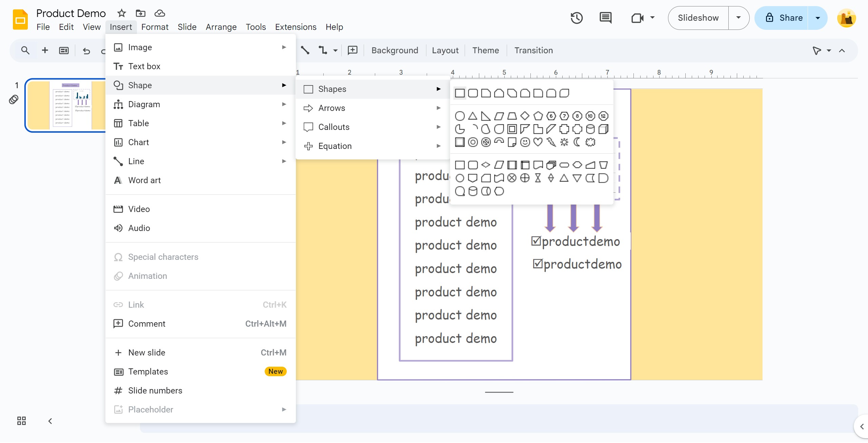Insert the flowchart magnetic disk cylinder
This screenshot has height=443, width=868.
[x=473, y=191]
